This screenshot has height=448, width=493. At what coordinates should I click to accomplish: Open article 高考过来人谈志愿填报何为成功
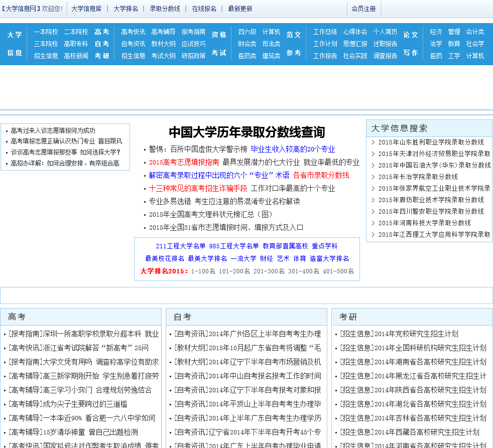[x=53, y=130]
